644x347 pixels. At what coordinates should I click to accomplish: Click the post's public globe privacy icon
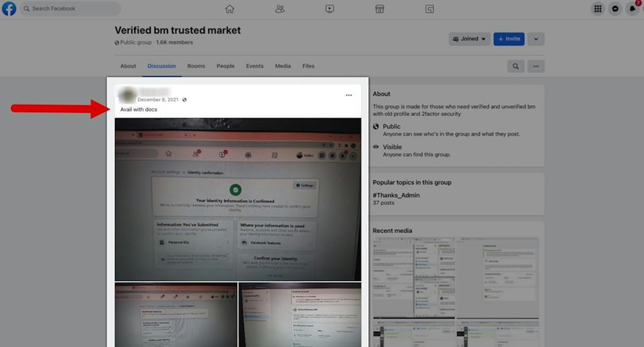(184, 100)
